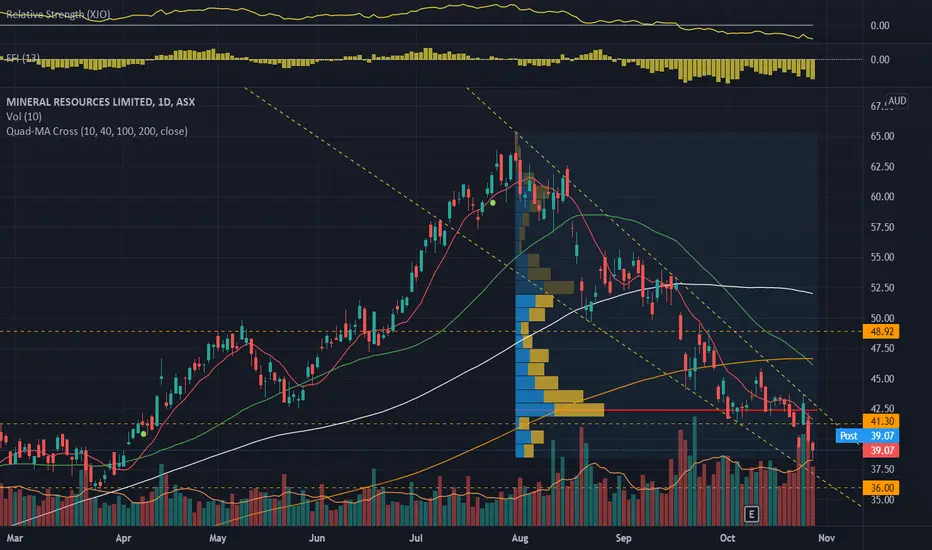
Task: Click the Nov label on time axis
Action: click(826, 538)
